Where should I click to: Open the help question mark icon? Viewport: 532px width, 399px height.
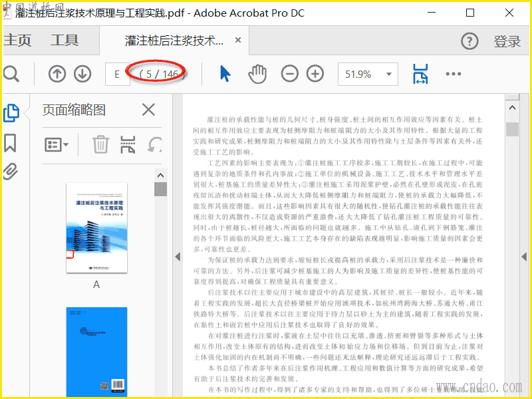[469, 41]
